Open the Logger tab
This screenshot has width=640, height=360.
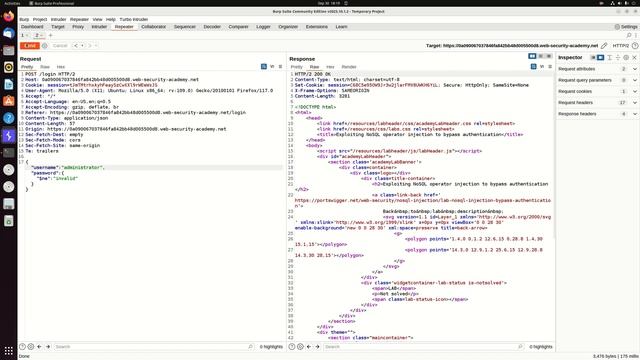(x=263, y=27)
